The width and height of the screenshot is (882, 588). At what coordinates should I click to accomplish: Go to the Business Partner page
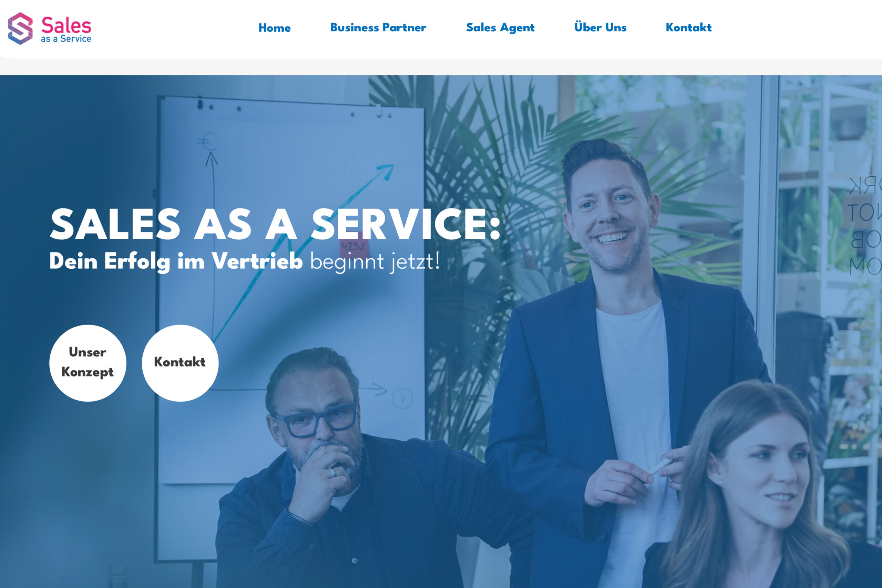[378, 27]
